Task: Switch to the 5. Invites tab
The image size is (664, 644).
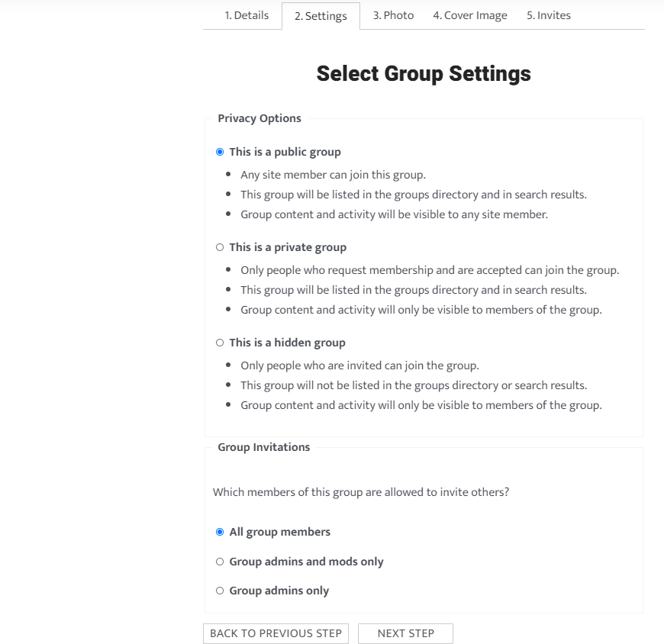Action: (548, 15)
